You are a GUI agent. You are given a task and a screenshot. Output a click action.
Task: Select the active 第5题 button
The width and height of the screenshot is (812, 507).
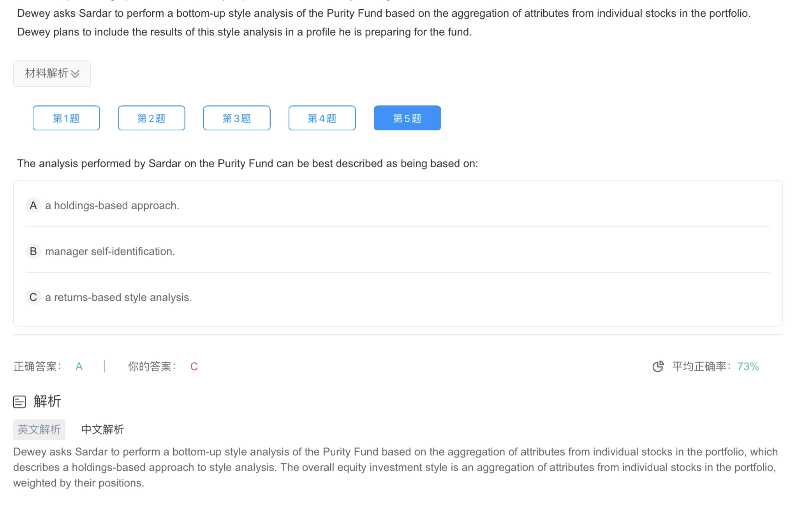(407, 118)
